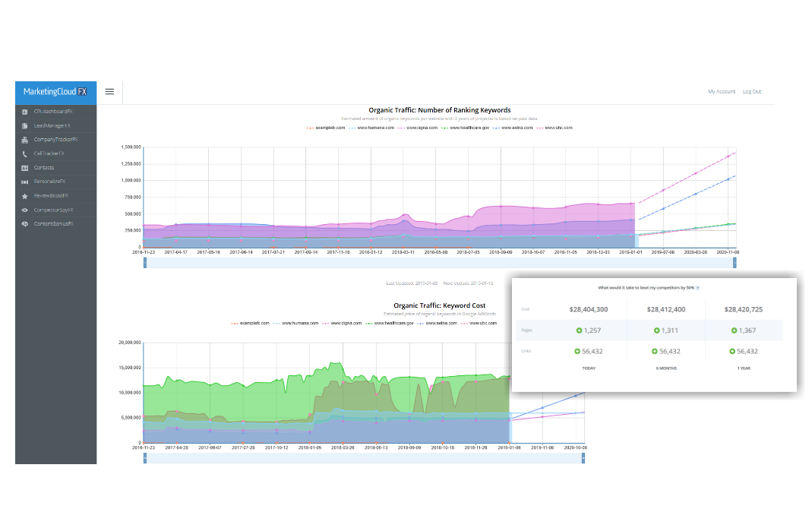Viewport: 812px width, 528px height.
Task: Click the PersonalizeFX sidebar icon
Action: (24, 182)
